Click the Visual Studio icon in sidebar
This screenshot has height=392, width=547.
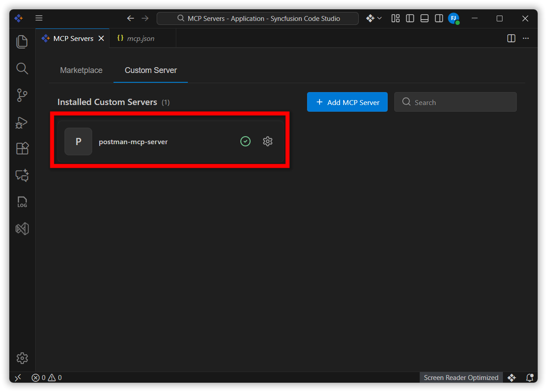(x=22, y=229)
